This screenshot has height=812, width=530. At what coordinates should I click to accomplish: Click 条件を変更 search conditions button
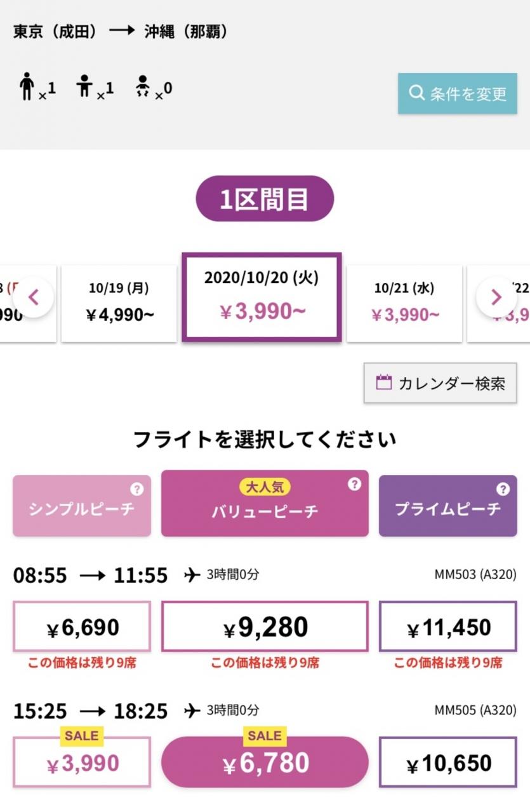point(457,94)
